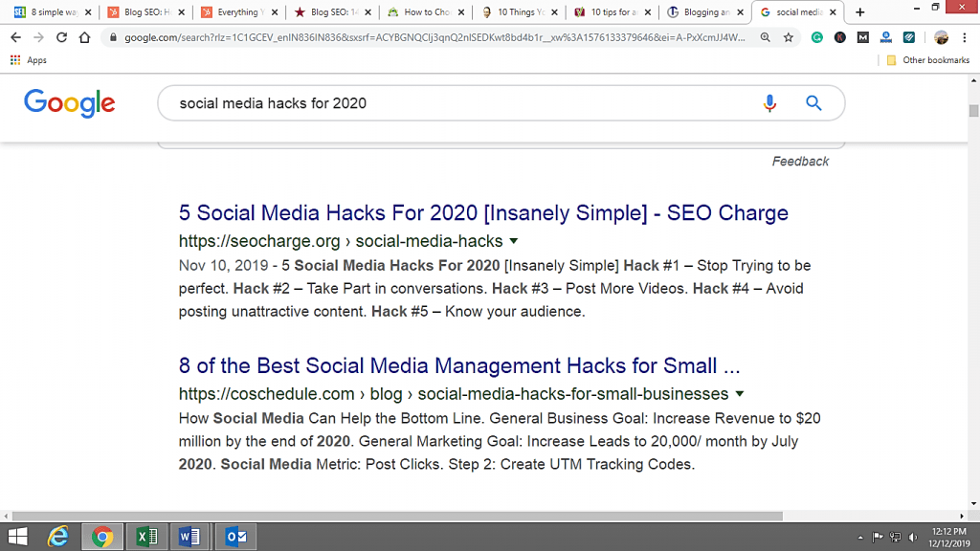Close the '8 simple wa' tab
This screenshot has height=551, width=980.
[x=88, y=11]
